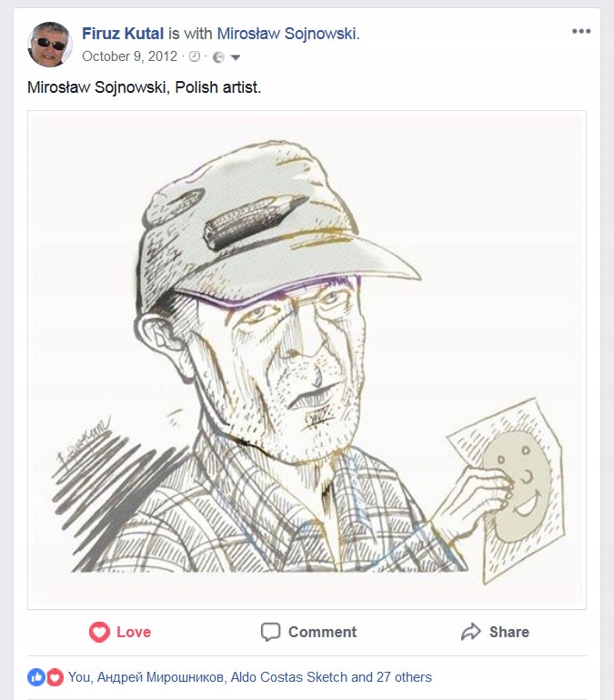Viewport: 614px width, 700px height.
Task: Click Firuz Kutal's profile picture
Action: click(51, 45)
